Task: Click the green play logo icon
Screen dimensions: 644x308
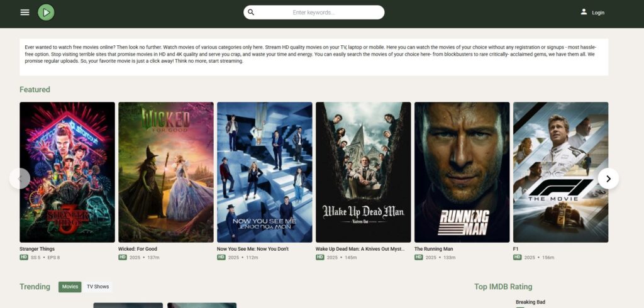Action: pyautogui.click(x=46, y=12)
